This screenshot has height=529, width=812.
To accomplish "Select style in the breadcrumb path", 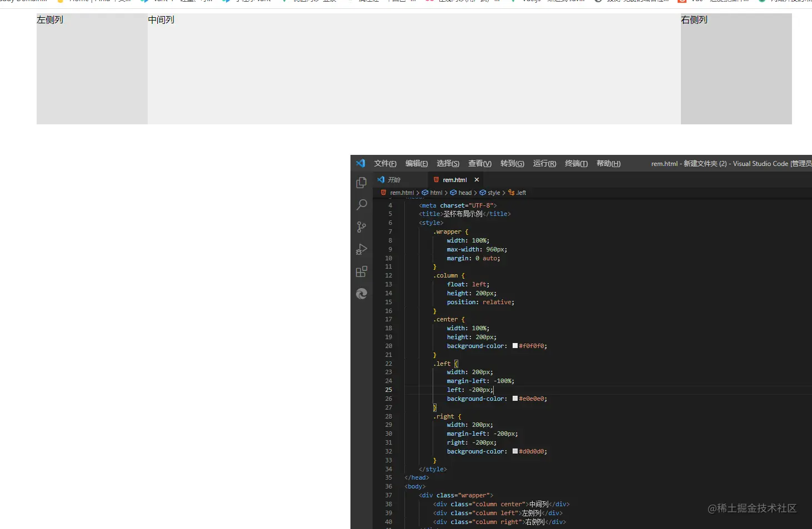I will (494, 193).
